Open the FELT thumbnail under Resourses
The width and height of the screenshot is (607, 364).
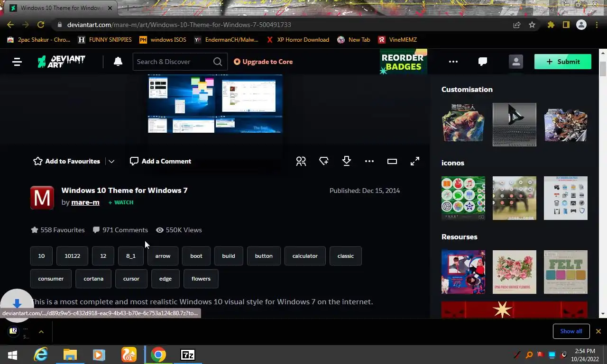[566, 272]
